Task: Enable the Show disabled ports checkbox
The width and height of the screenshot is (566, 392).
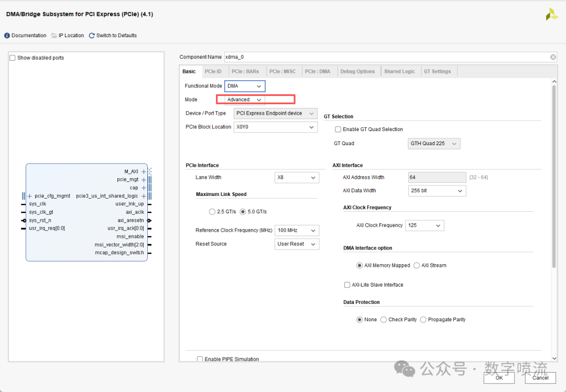Action: coord(13,58)
